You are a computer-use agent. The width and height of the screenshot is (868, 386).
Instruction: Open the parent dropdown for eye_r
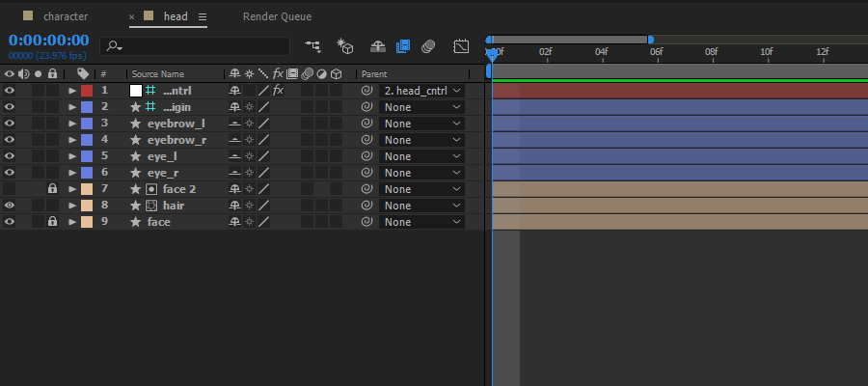(421, 173)
